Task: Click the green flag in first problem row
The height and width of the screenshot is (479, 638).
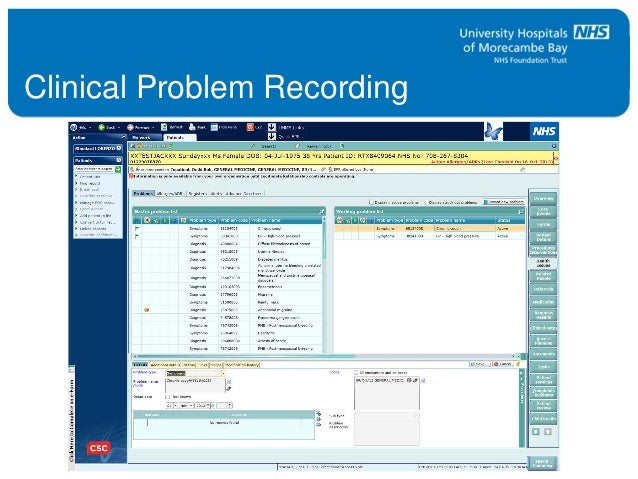Action: (x=137, y=229)
